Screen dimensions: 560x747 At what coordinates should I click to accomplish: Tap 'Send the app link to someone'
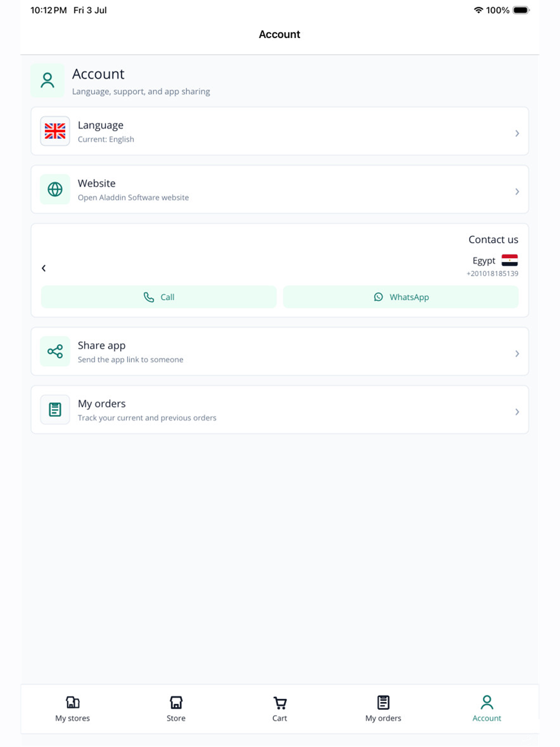point(131,360)
